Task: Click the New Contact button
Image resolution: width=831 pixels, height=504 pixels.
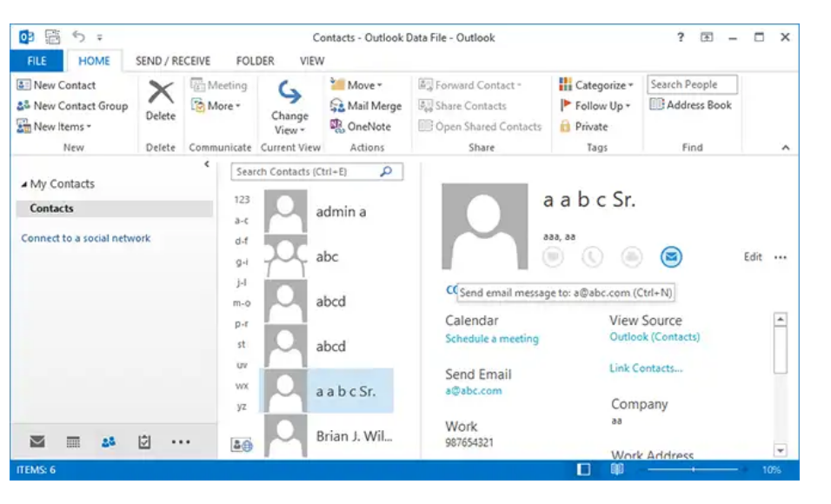Action: (57, 85)
